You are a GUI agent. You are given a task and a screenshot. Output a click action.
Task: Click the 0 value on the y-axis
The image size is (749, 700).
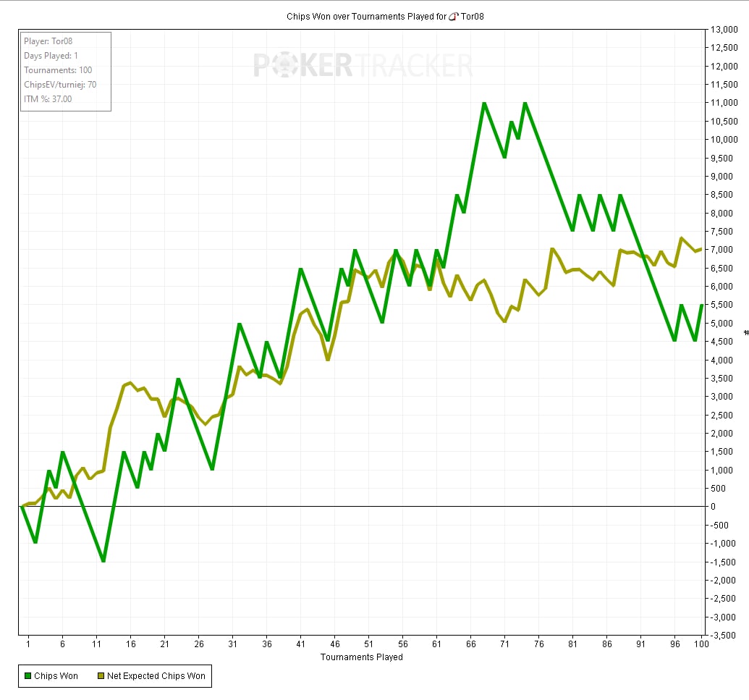click(x=714, y=507)
